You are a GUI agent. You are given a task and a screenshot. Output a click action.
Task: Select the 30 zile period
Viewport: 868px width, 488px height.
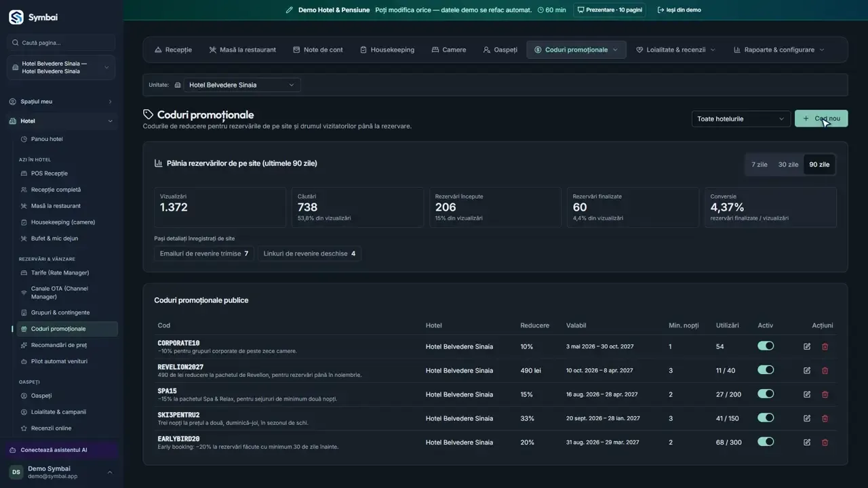(788, 165)
